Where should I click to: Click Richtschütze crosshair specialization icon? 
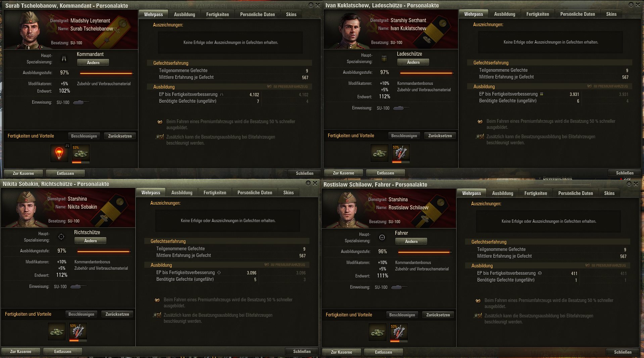(61, 237)
